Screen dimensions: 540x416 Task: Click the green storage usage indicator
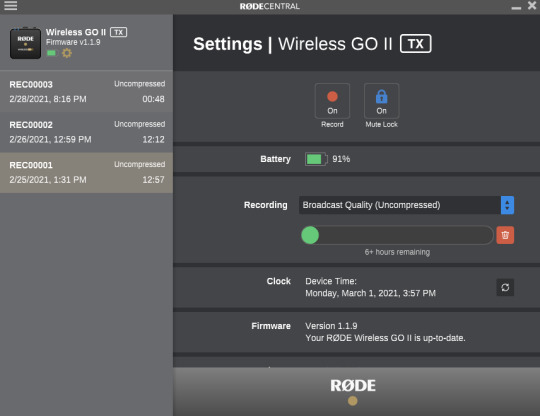[310, 235]
